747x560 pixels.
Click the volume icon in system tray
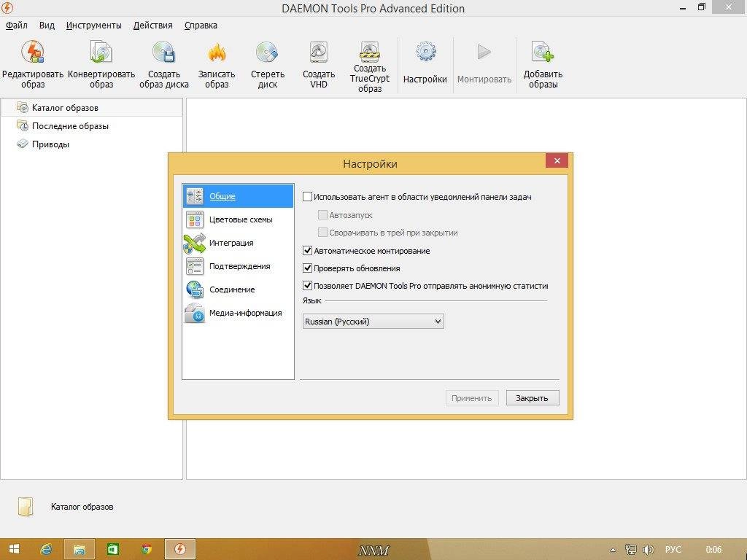648,550
